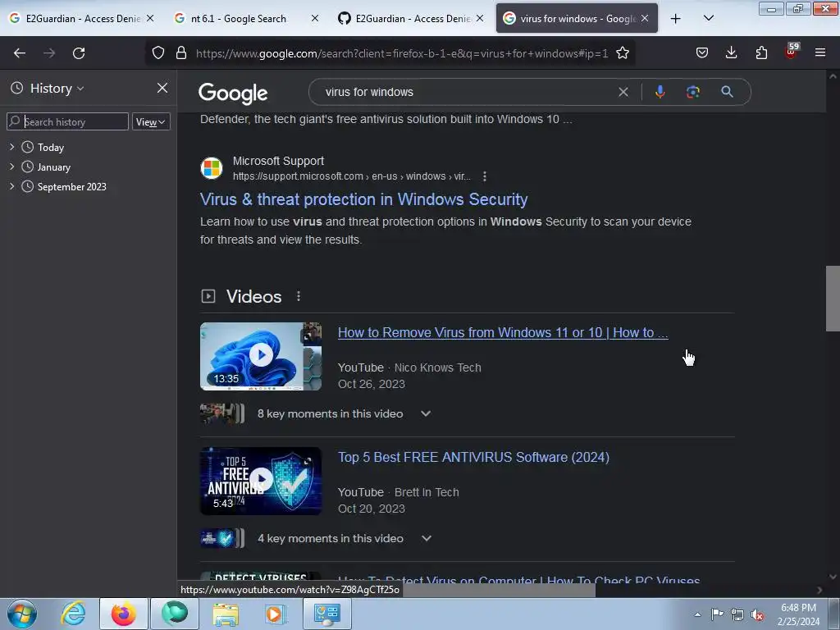Open more options for Microsoft Support result
This screenshot has height=630, width=840.
[x=484, y=176]
